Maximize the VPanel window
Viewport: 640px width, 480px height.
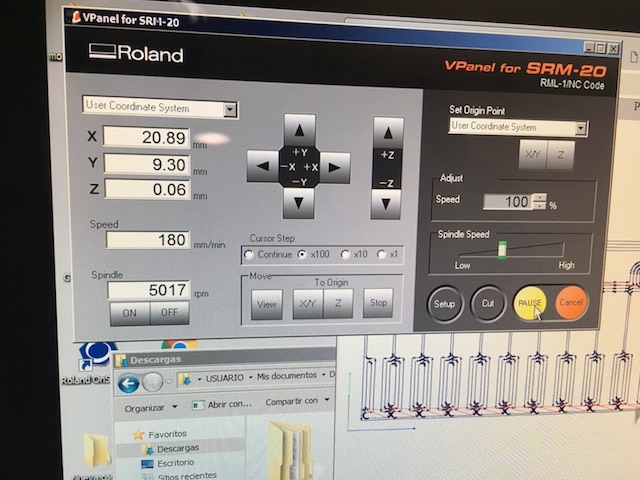coord(600,48)
